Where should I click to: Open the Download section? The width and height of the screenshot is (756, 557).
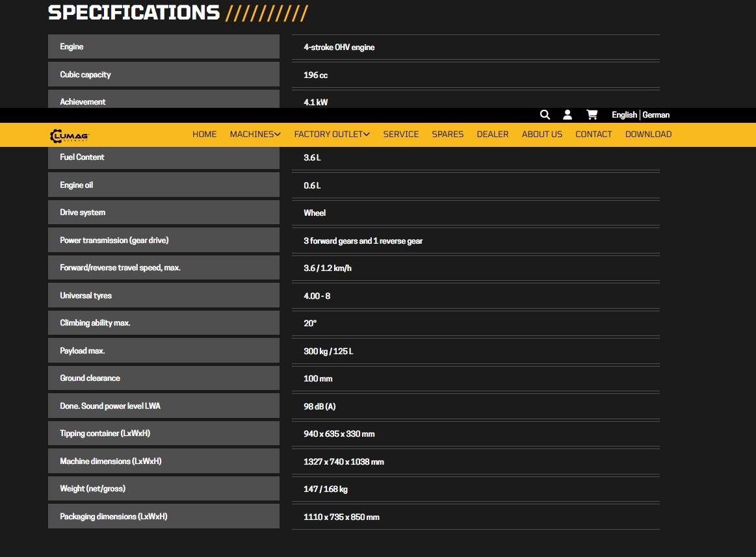click(x=648, y=135)
